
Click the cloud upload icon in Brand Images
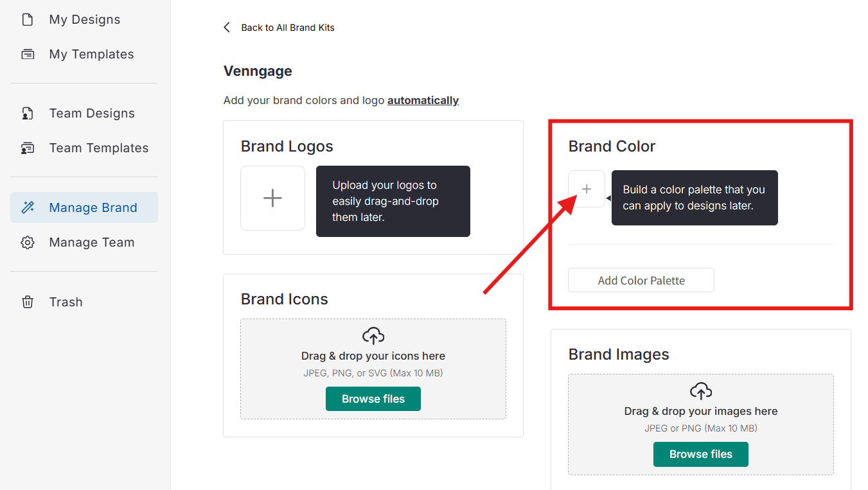(x=701, y=390)
